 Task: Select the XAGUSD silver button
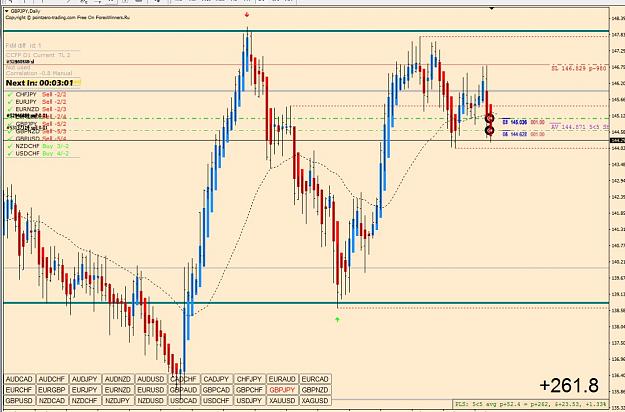point(315,400)
